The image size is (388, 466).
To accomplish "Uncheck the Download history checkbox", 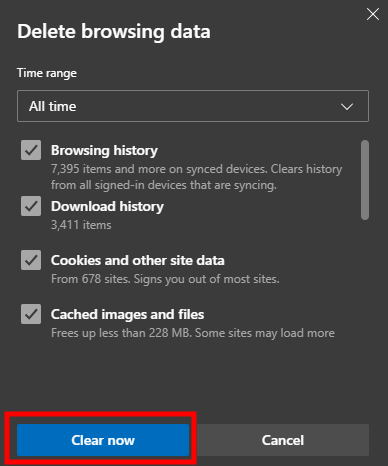I will click(x=31, y=206).
